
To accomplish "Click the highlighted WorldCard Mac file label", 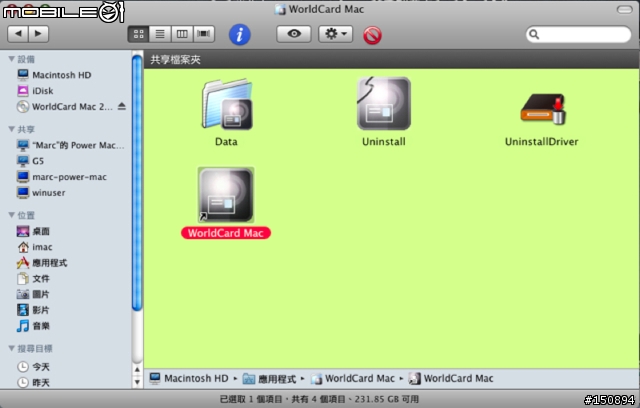I will pos(226,233).
